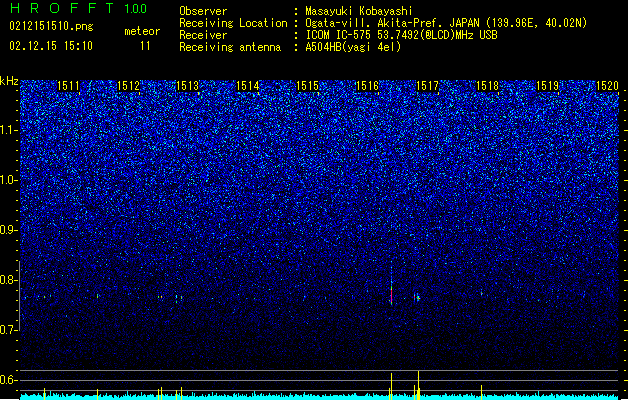Click the kHz axis unit label
629x400 pixels.
[9, 81]
